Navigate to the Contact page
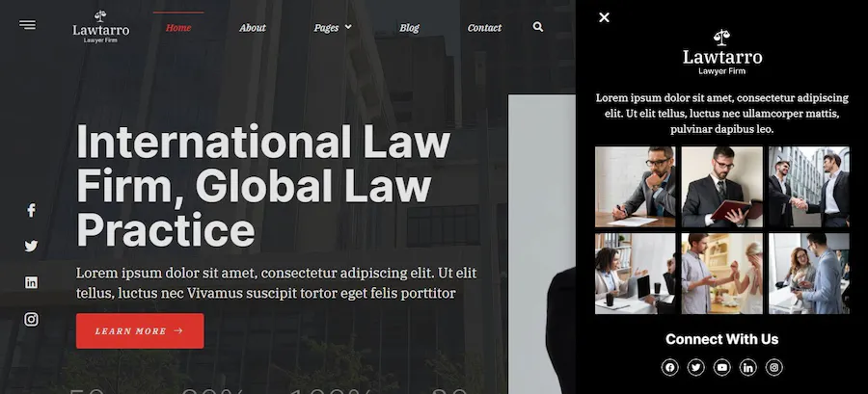The image size is (868, 394). coord(484,27)
